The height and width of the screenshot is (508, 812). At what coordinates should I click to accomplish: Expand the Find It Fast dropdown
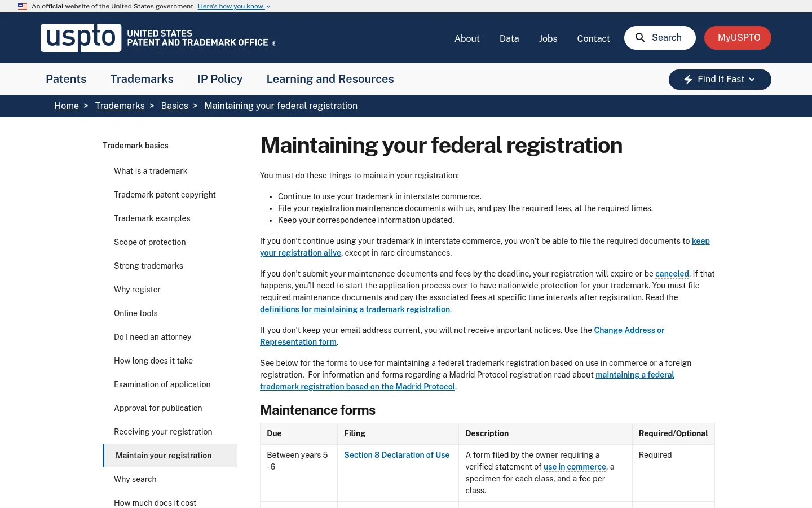(720, 80)
